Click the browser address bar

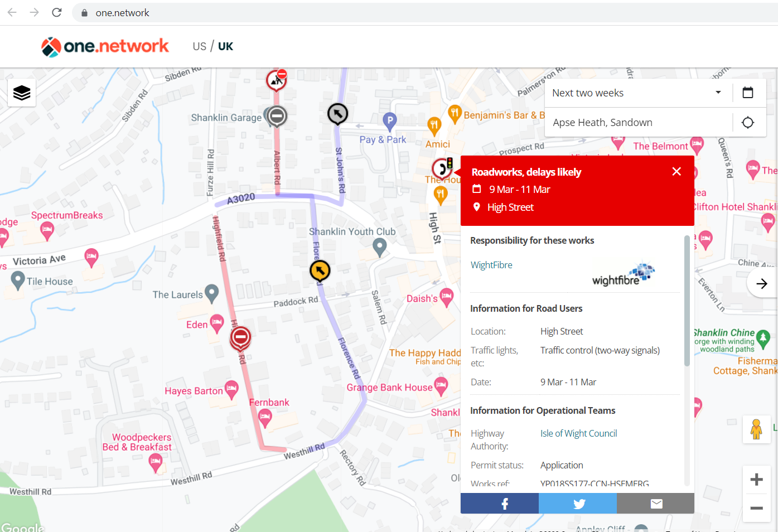424,12
